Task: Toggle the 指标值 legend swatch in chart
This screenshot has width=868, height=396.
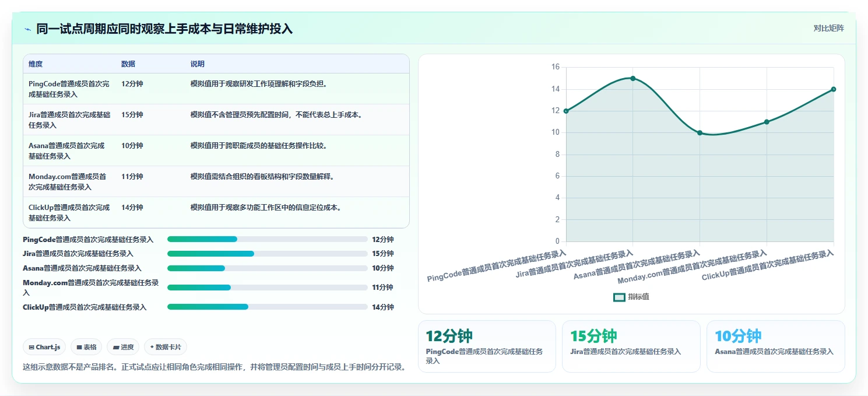Action: [619, 297]
